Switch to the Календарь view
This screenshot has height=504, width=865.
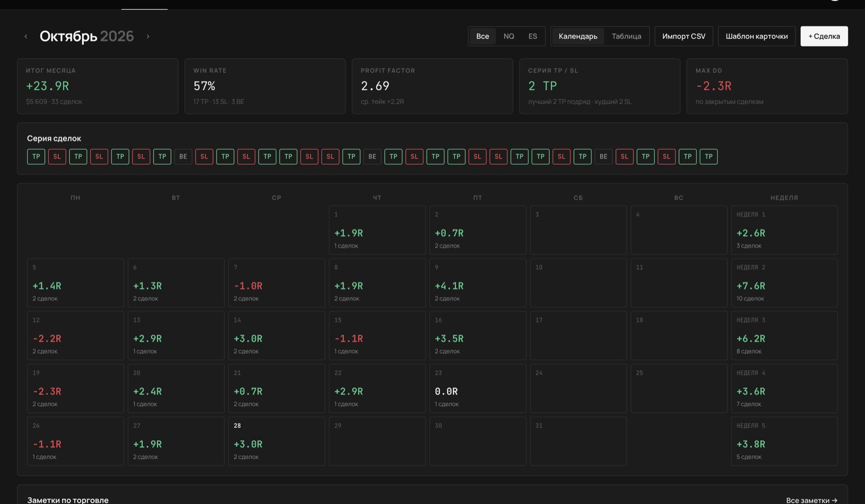pos(578,36)
